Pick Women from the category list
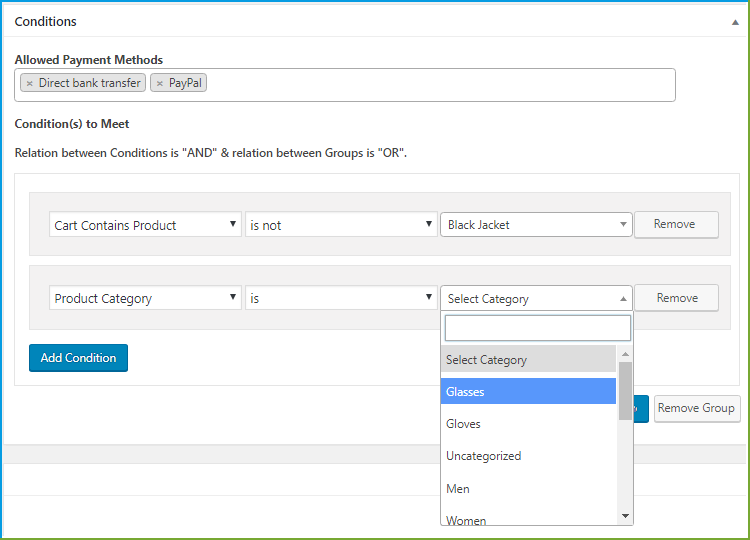Viewport: 750px width, 540px height. 528,519
